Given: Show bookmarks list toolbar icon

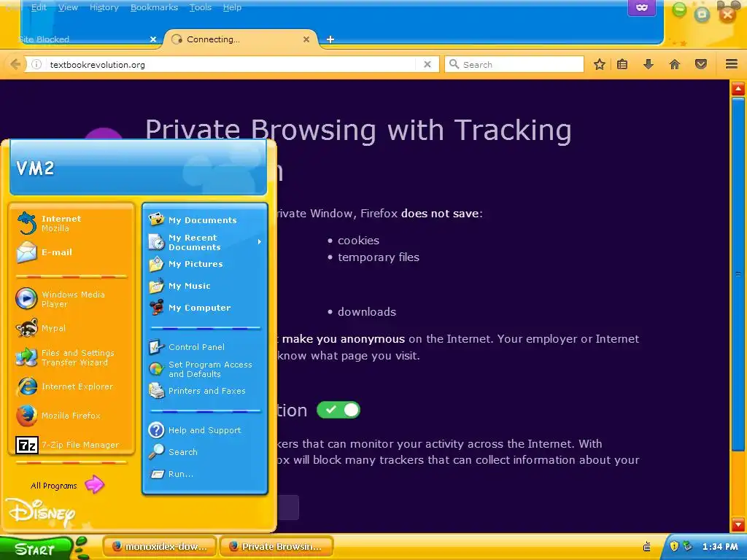Looking at the screenshot, I should [622, 64].
